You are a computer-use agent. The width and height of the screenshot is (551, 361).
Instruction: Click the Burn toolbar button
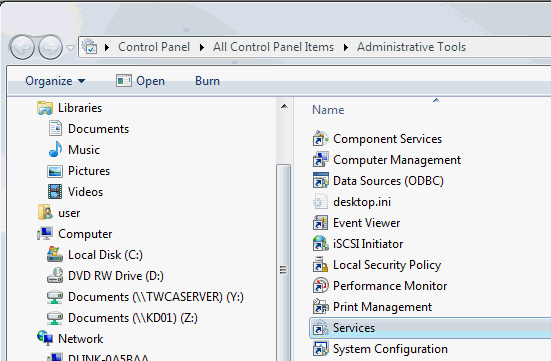207,81
